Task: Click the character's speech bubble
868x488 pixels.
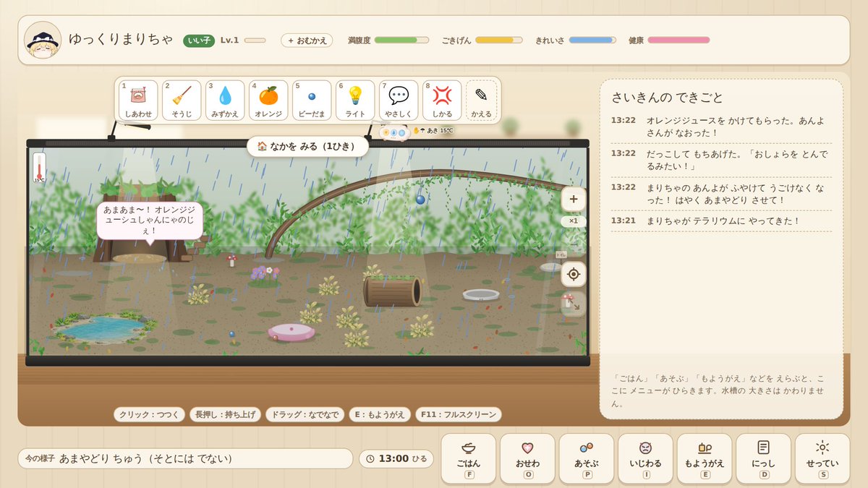Action: click(150, 220)
